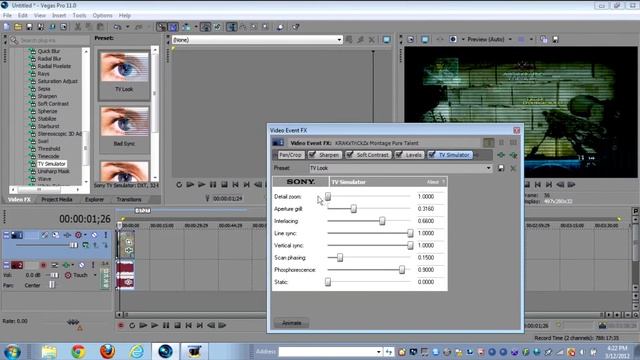Open Touch automation mode dropdown
The image size is (640, 360).
[x=95, y=275]
